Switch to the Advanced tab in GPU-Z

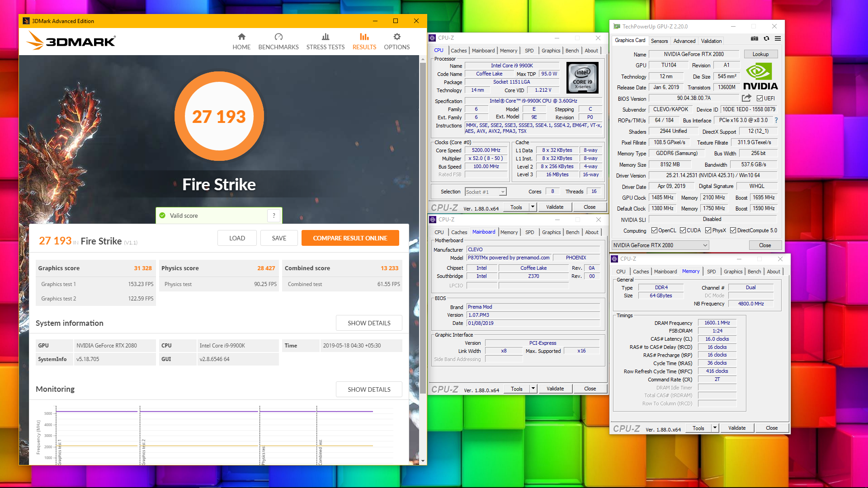[x=684, y=41]
